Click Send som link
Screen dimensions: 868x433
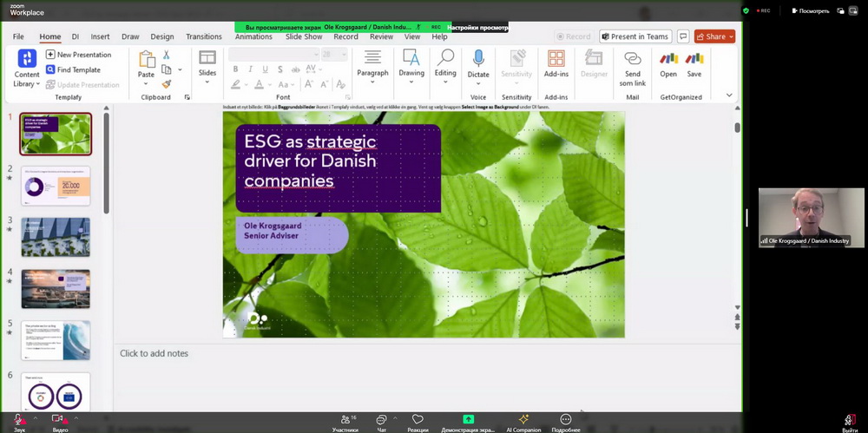632,68
